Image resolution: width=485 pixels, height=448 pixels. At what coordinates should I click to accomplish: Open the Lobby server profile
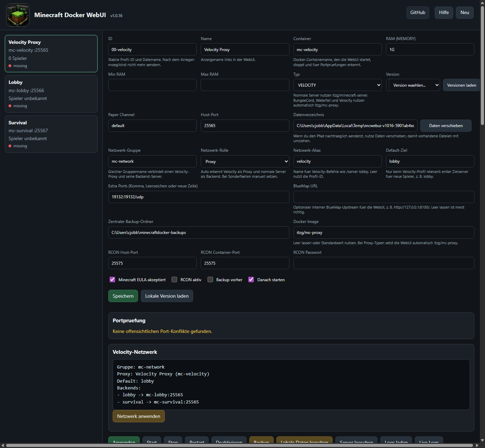coord(51,94)
